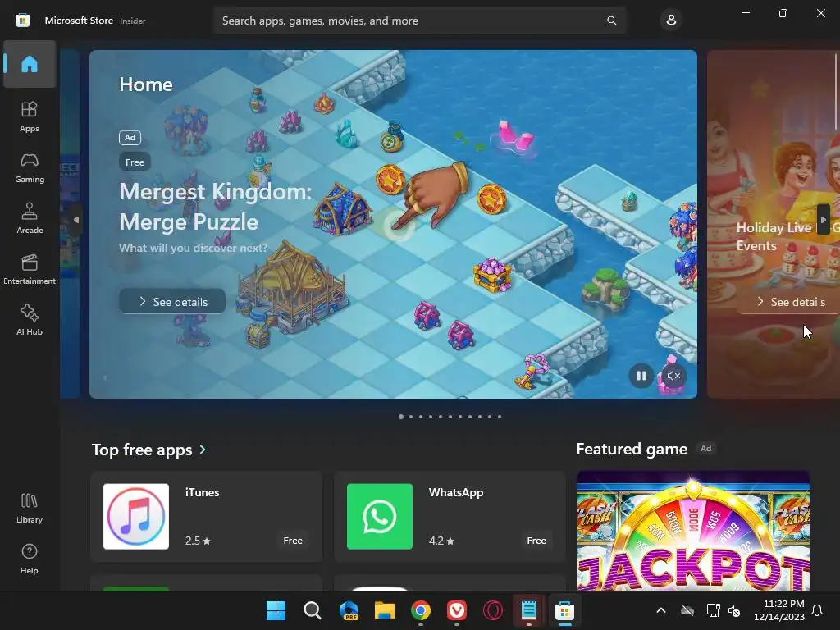Open the Notepad taskbar icon
This screenshot has height=630, width=840.
pyautogui.click(x=529, y=610)
